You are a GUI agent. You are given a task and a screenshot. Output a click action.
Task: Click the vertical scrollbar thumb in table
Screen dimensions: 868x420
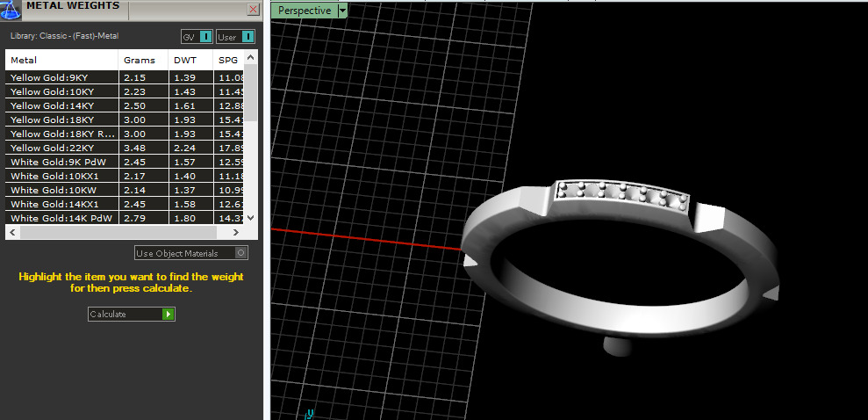pyautogui.click(x=251, y=92)
